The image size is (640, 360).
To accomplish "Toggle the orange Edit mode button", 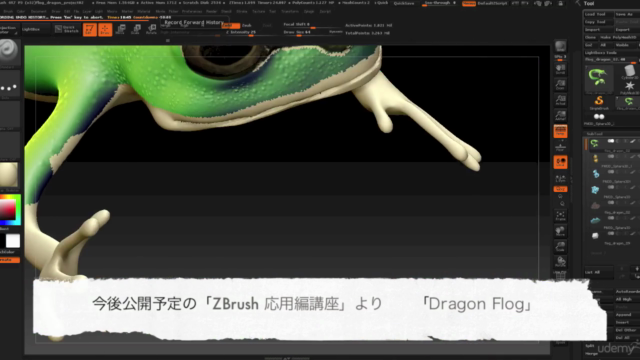I will click(x=90, y=29).
